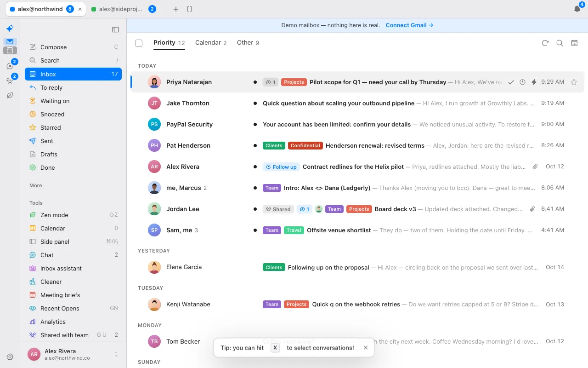
Task: Refresh the inbox list
Action: click(x=545, y=43)
